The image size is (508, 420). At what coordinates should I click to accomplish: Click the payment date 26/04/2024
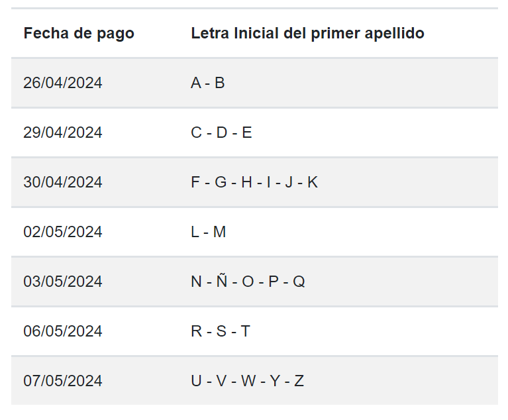pyautogui.click(x=63, y=83)
